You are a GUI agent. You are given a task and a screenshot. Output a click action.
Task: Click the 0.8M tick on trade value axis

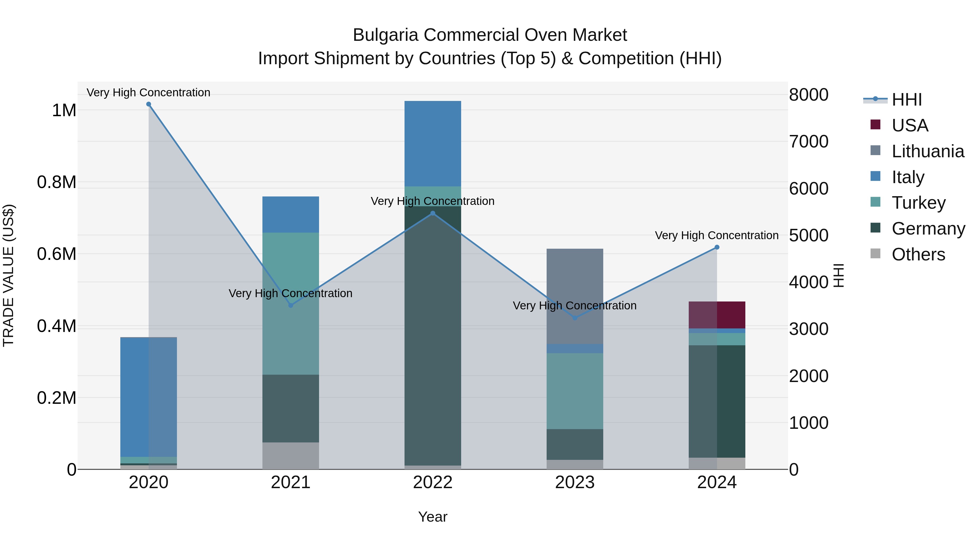(x=57, y=182)
